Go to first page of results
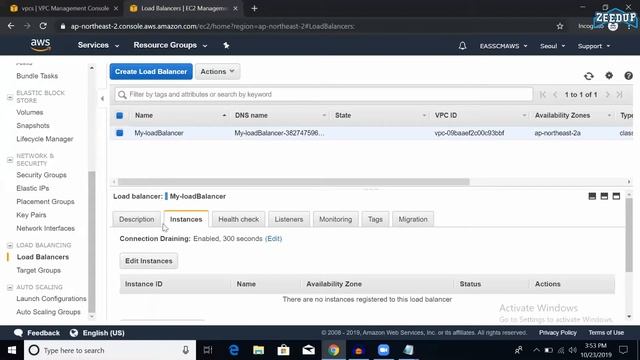Screen dimensions: 640x360 542,95
